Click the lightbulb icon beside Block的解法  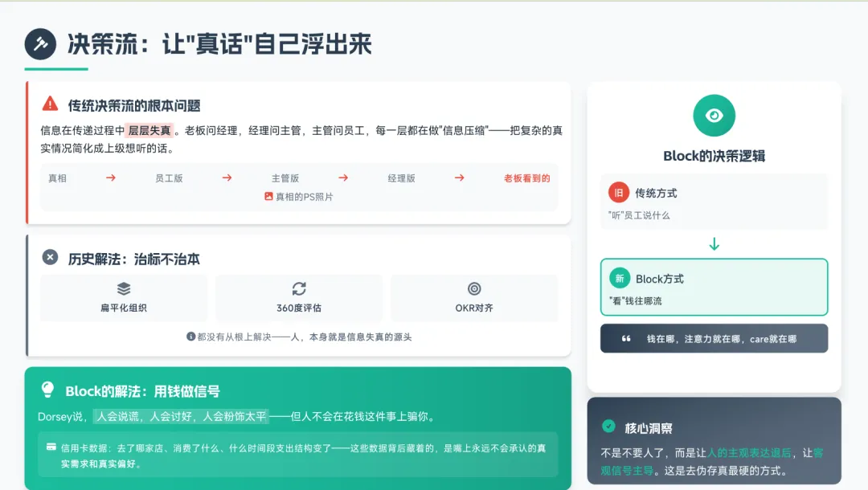[x=47, y=390]
